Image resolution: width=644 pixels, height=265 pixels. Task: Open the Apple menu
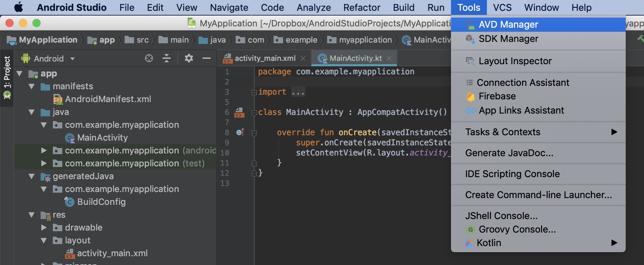[19, 7]
